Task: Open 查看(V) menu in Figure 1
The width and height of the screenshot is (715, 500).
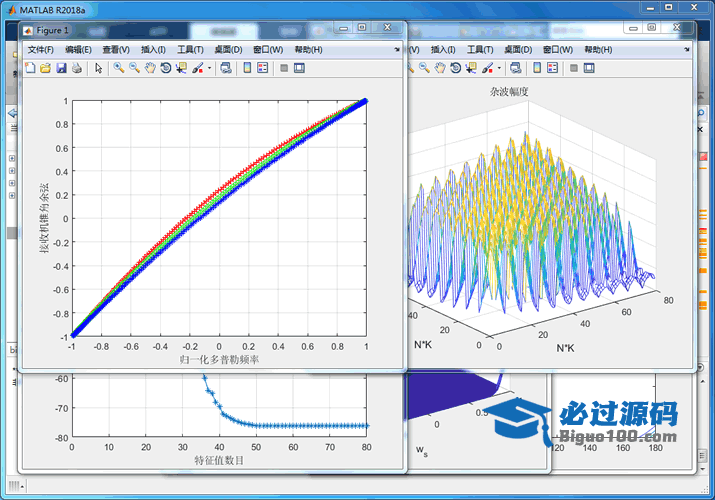Action: pos(116,50)
